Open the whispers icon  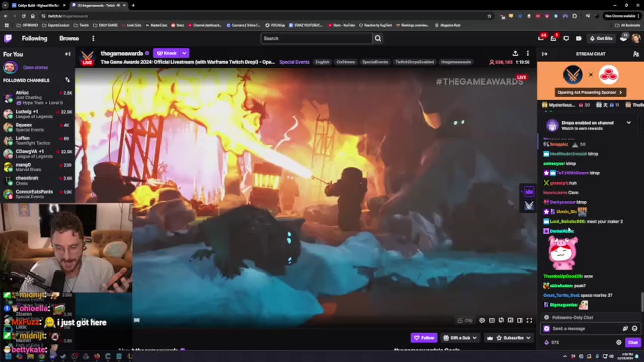click(566, 38)
